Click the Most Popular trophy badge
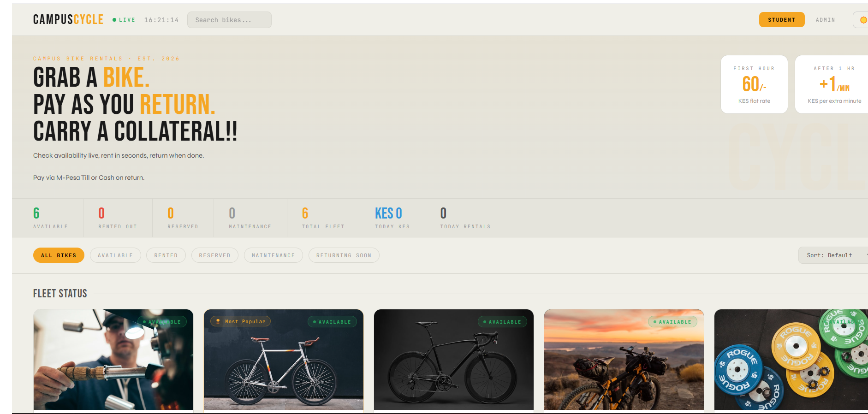 [240, 321]
